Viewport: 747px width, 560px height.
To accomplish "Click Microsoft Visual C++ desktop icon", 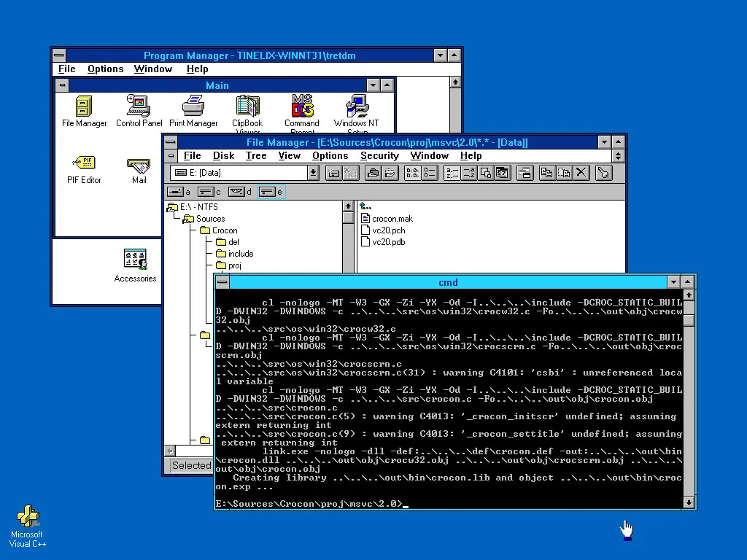I will point(28,526).
